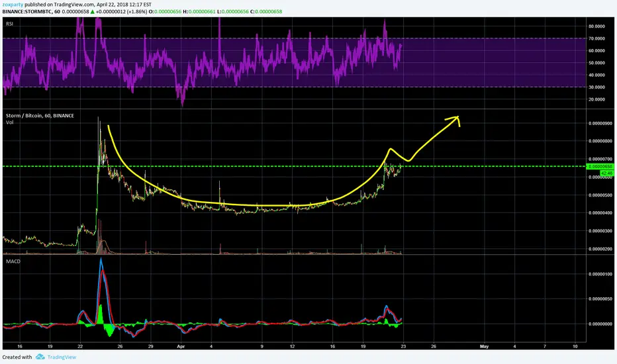Click the 0.00000900 price axis label
The height and width of the screenshot is (364, 617).
point(600,123)
